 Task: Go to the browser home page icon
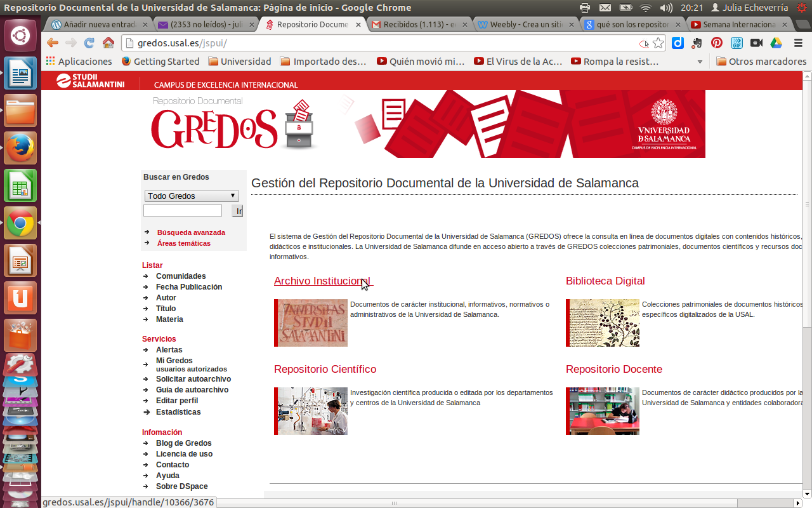coord(108,43)
